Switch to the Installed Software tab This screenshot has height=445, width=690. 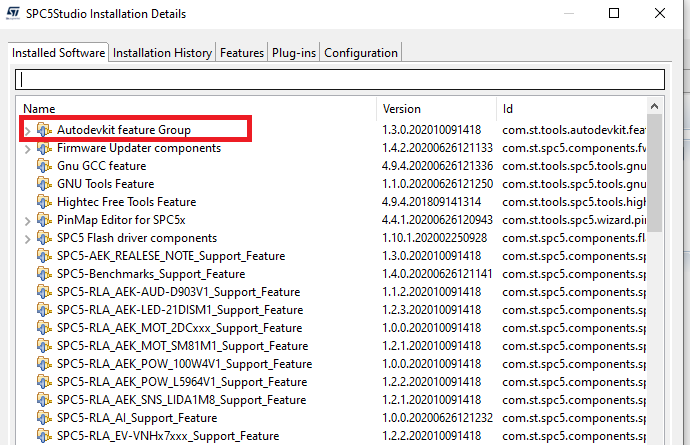[x=59, y=53]
